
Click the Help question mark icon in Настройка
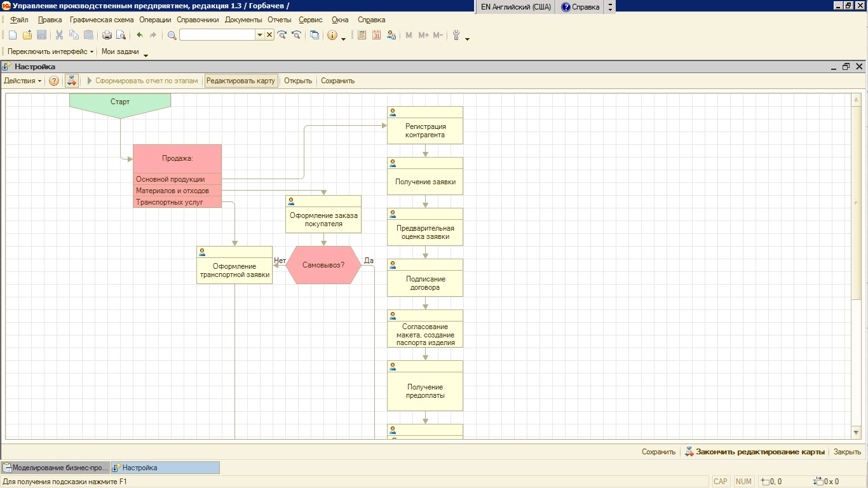(x=54, y=81)
